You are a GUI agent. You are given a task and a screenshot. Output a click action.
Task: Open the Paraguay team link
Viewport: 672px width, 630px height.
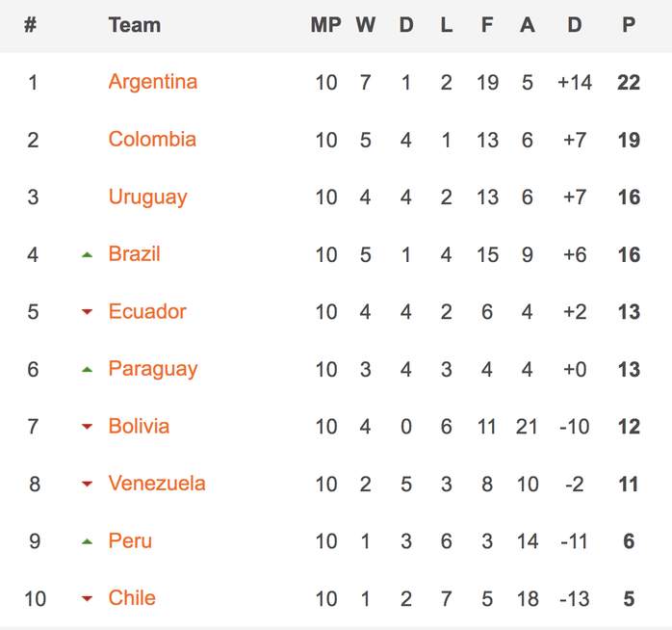[153, 369]
